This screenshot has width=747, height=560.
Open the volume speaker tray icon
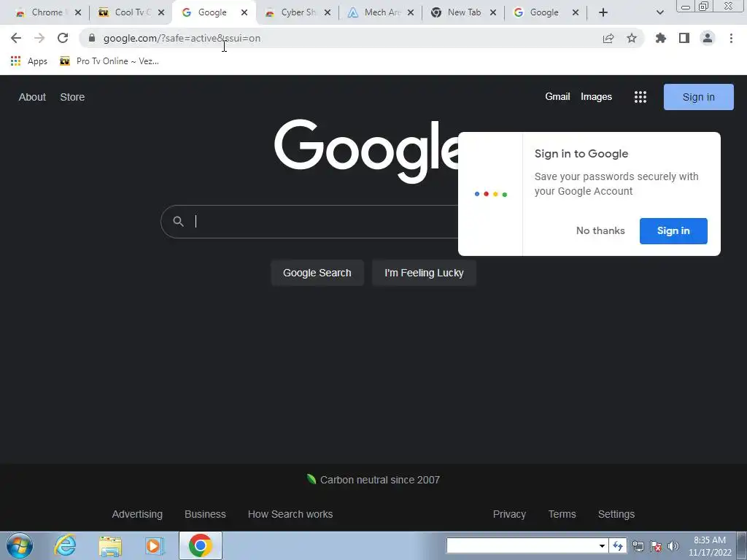pyautogui.click(x=673, y=546)
